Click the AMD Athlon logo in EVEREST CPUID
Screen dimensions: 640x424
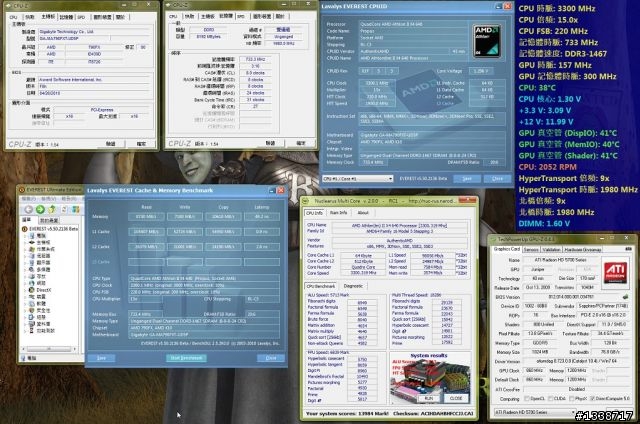point(487,41)
